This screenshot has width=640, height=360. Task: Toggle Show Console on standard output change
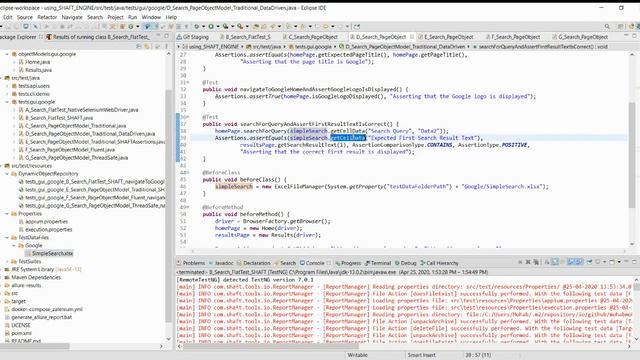coord(570,262)
